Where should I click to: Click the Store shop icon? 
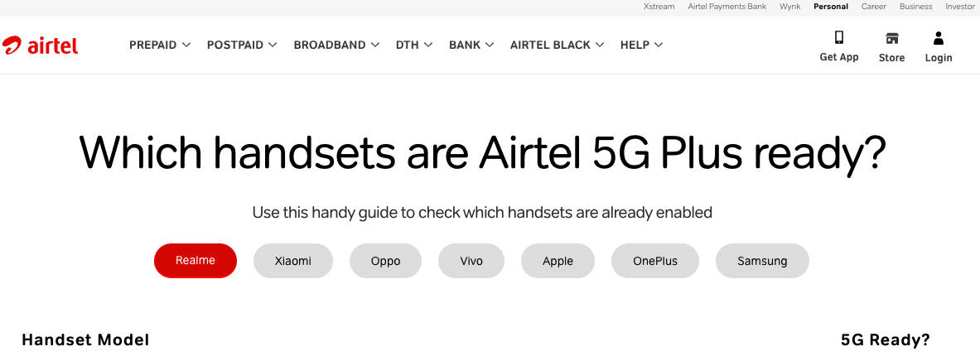pos(892,38)
